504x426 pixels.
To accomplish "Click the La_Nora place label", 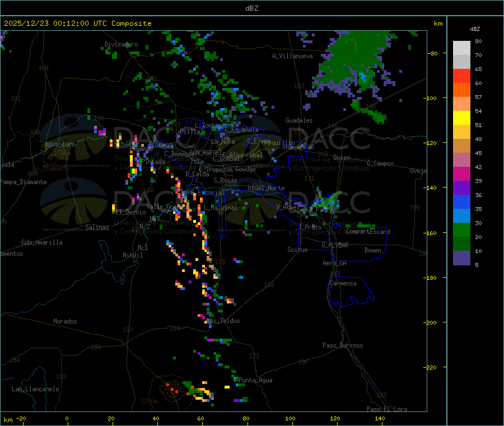I will (223, 142).
